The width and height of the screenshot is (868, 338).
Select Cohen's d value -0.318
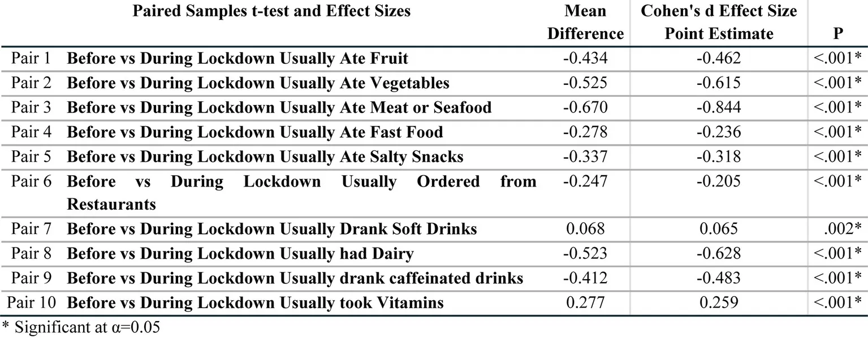718,157
